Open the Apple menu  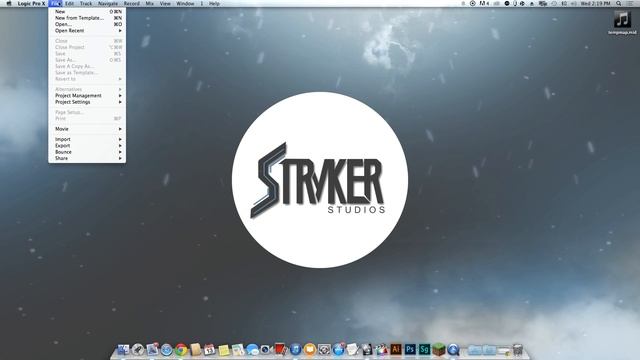point(9,3)
